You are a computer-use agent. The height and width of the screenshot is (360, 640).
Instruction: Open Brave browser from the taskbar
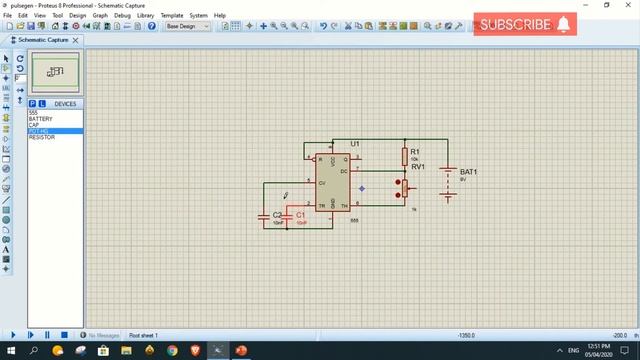pos(196,351)
